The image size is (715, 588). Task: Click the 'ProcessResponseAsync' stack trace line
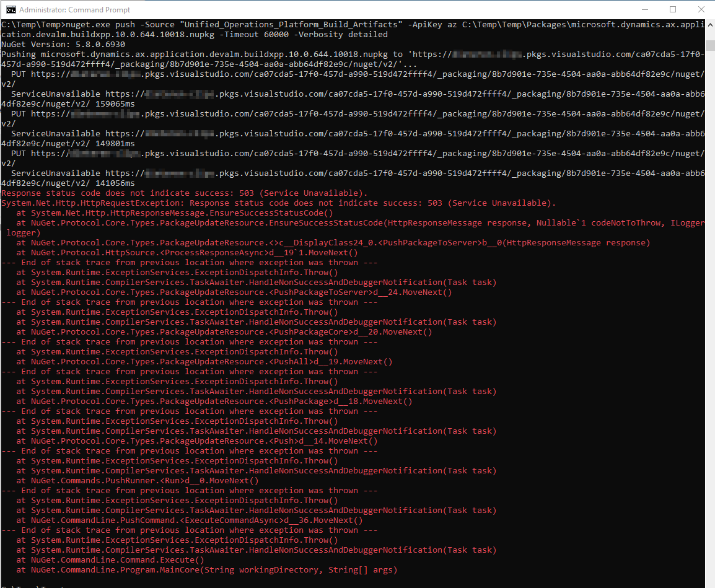(x=187, y=253)
